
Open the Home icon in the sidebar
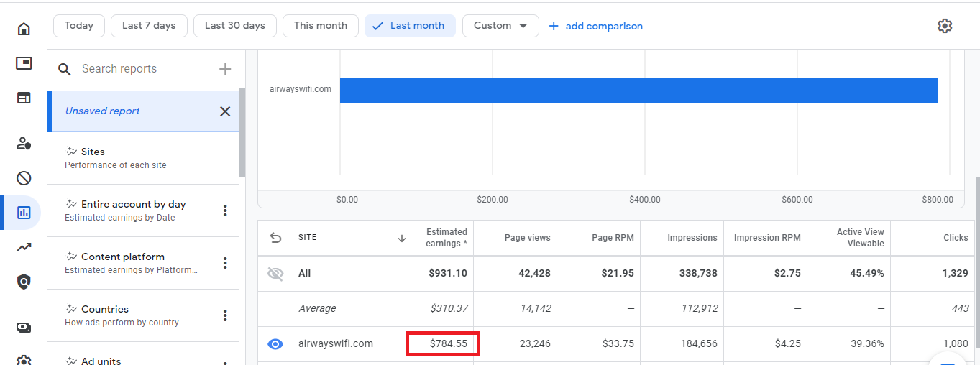[24, 29]
